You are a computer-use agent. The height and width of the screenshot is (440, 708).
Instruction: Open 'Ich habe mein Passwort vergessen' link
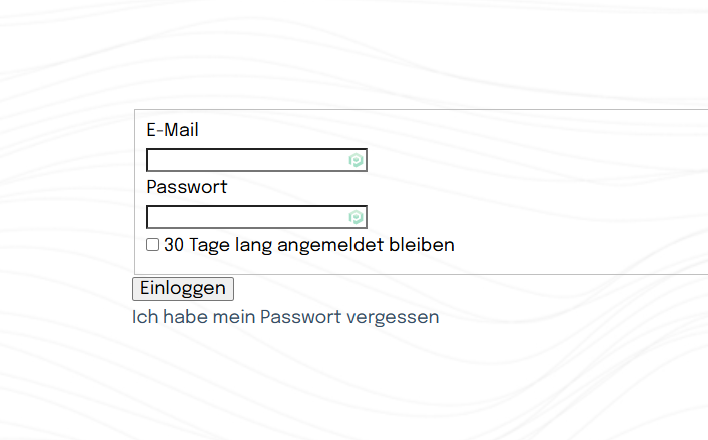285,317
